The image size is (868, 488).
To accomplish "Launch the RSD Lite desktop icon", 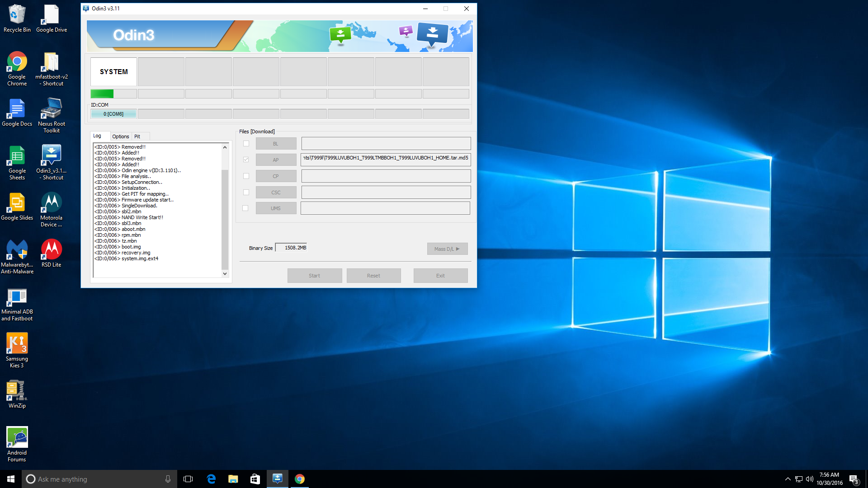I will [51, 253].
